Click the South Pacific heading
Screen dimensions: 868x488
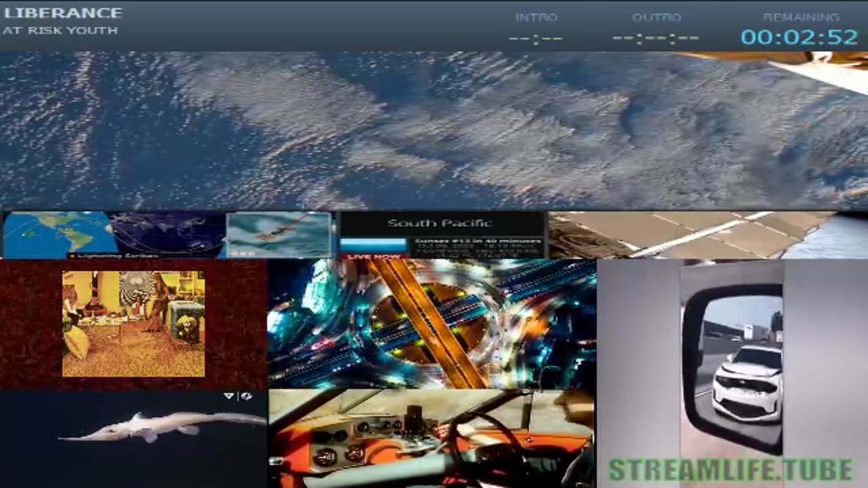point(439,223)
